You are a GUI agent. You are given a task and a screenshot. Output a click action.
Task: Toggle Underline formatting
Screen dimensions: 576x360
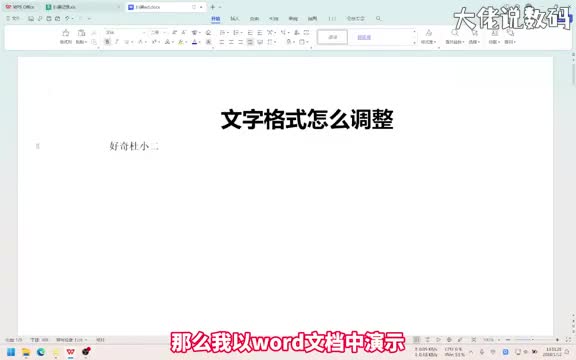(x=126, y=42)
